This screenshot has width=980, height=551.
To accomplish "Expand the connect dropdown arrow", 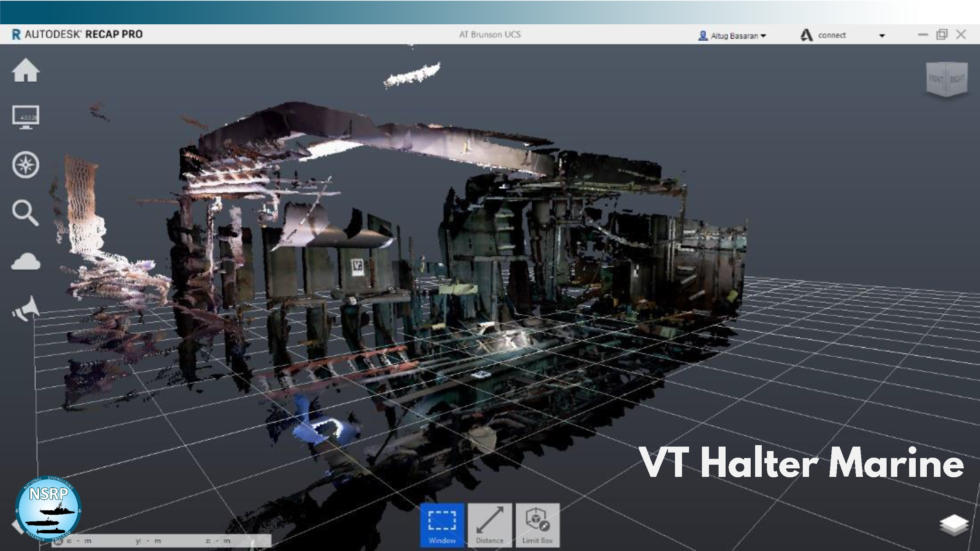I will [x=882, y=36].
